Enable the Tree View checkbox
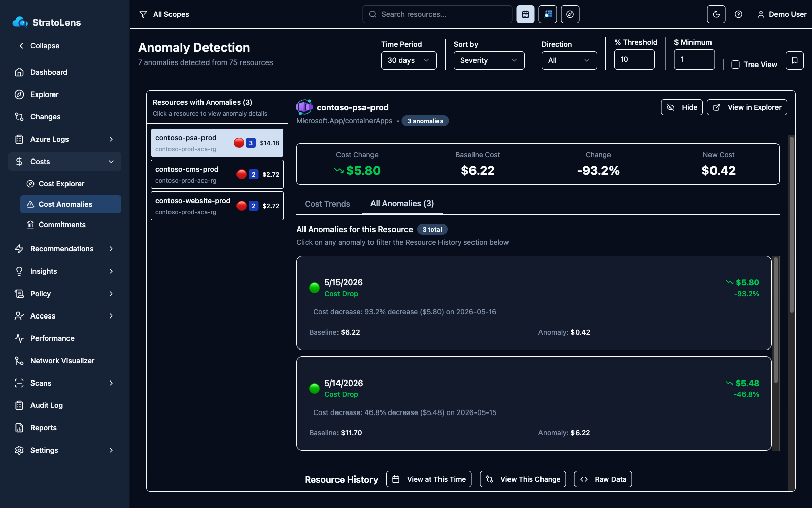The height and width of the screenshot is (508, 812). point(735,65)
